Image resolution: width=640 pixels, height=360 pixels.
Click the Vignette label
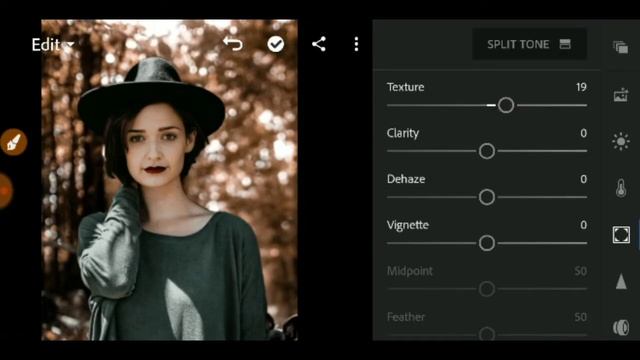pos(408,225)
